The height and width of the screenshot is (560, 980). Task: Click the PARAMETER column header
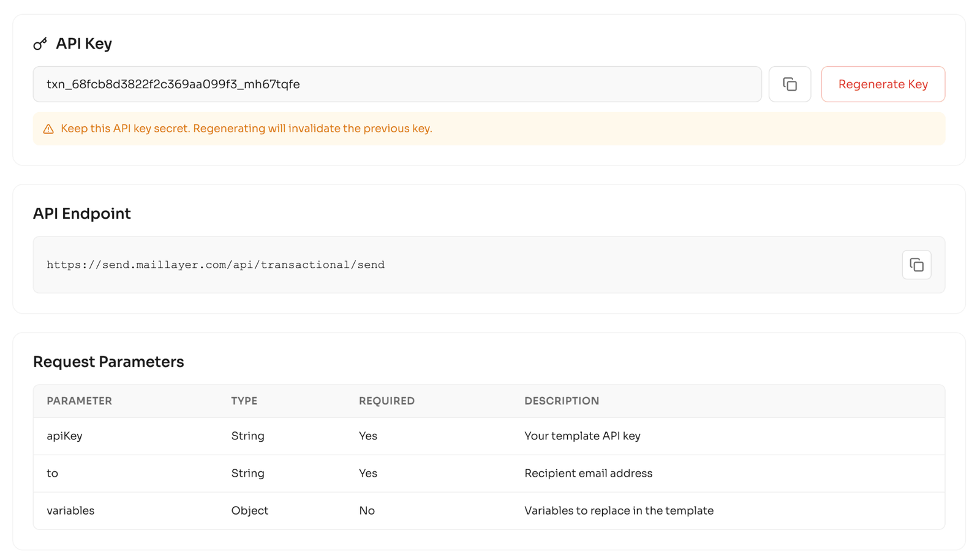coord(79,401)
